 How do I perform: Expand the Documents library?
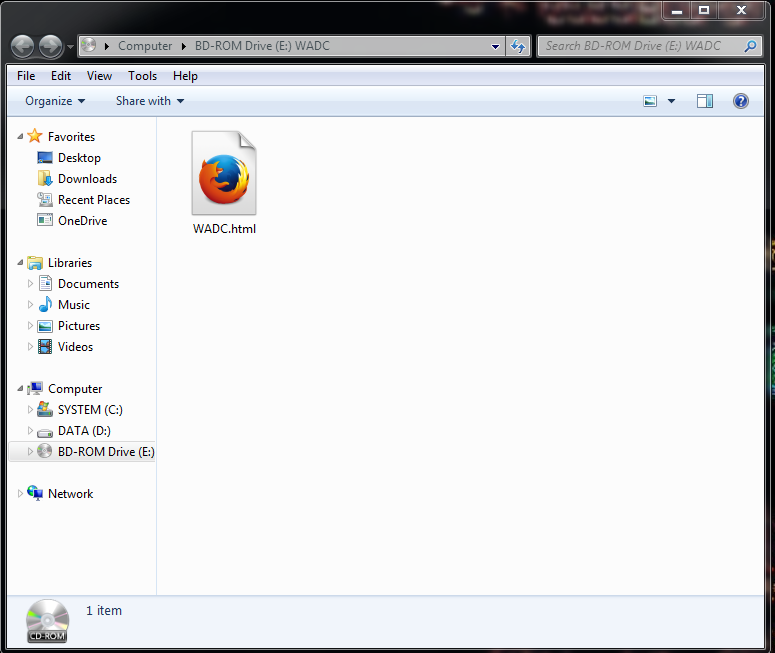point(30,284)
